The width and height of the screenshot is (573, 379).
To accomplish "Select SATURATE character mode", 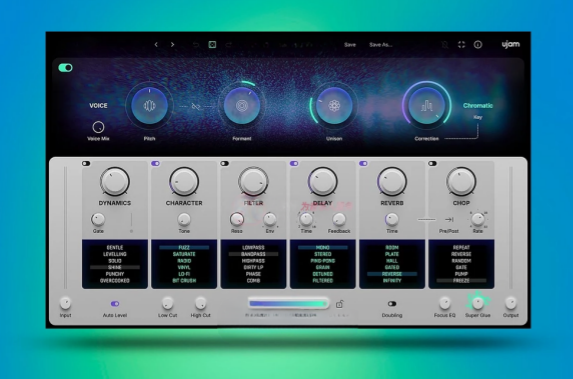I will tap(184, 254).
